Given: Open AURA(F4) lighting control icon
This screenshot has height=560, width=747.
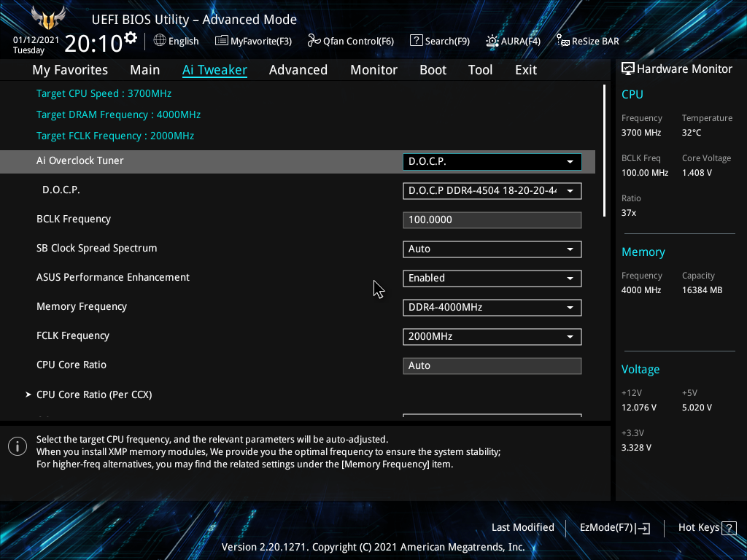Looking at the screenshot, I should tap(492, 41).
